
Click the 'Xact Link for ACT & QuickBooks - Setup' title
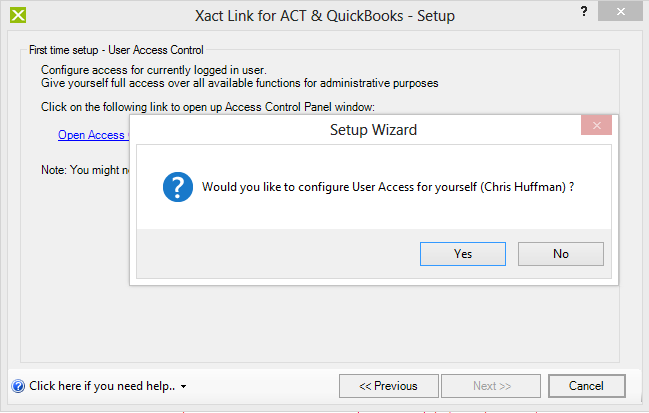pos(325,16)
